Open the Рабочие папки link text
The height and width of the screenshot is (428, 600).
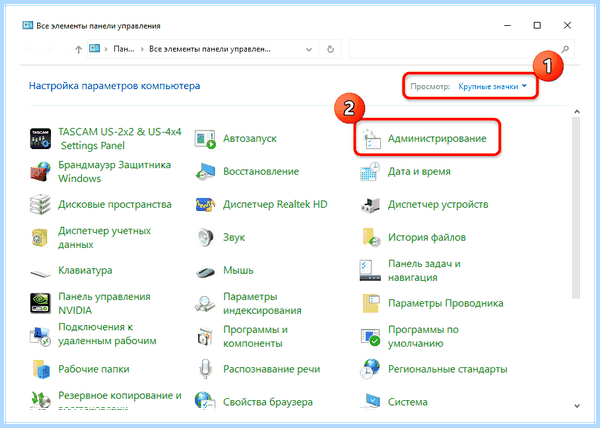click(x=94, y=369)
